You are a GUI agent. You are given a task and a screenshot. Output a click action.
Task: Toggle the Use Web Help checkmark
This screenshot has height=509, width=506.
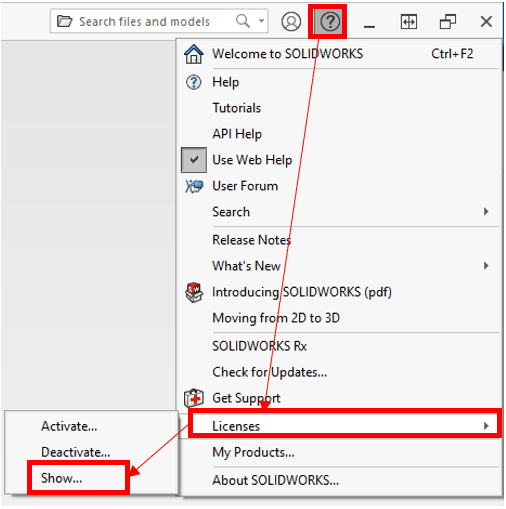click(194, 160)
